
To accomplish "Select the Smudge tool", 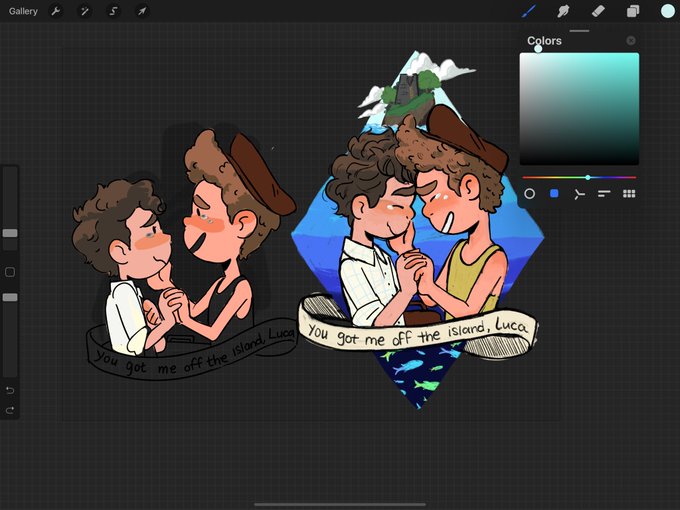I will pos(563,11).
